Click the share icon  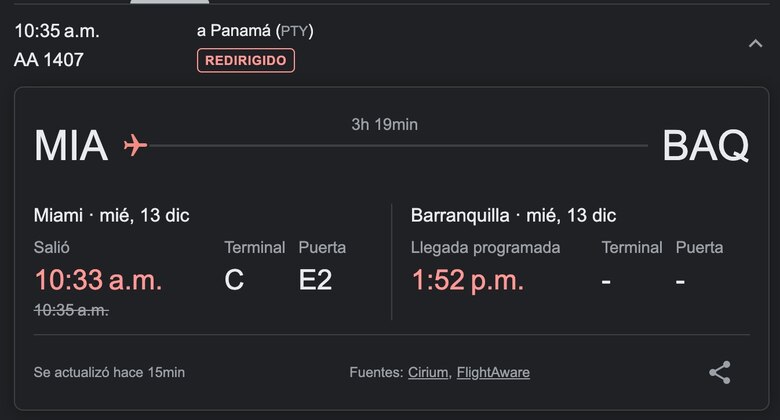[x=720, y=373]
